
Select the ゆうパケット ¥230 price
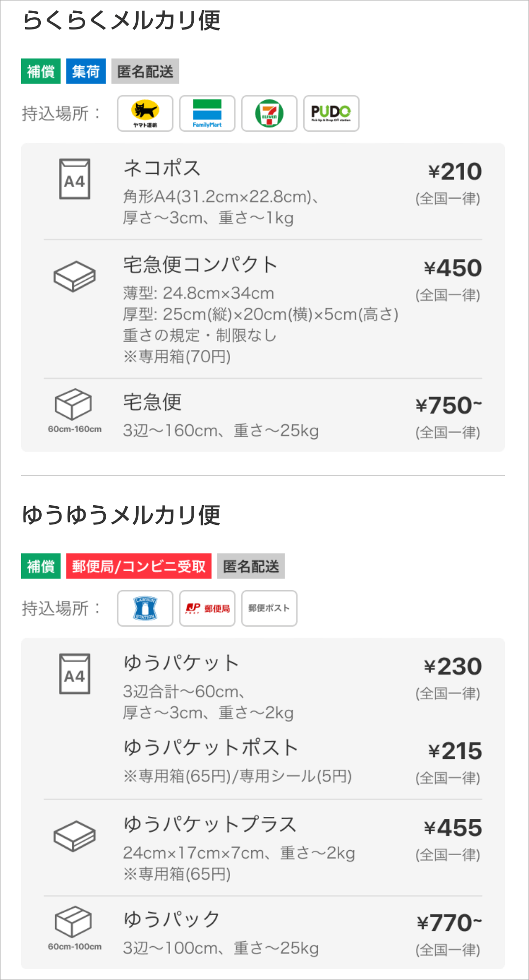[x=453, y=667]
